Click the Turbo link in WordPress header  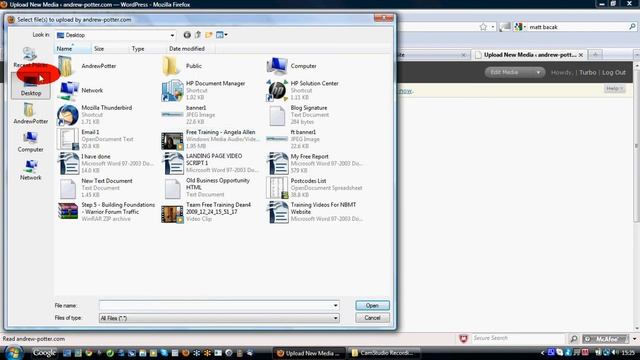(x=587, y=72)
